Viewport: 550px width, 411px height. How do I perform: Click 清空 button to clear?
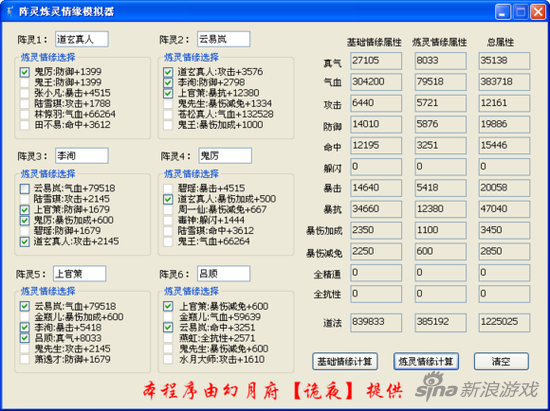click(501, 361)
